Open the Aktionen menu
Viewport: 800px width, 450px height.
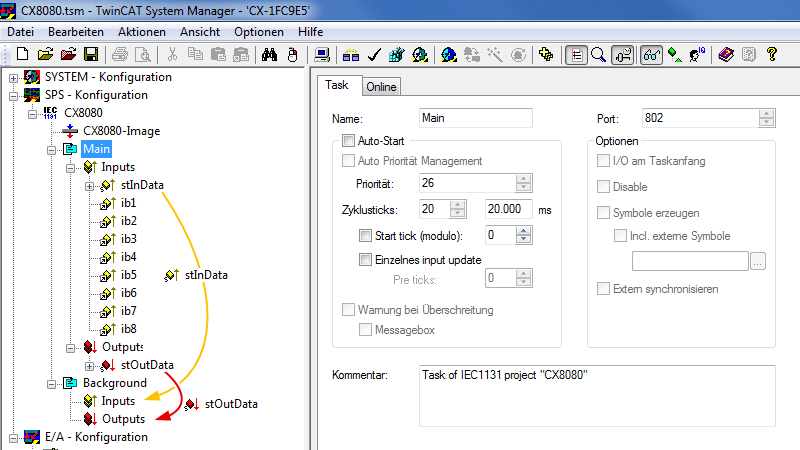(142, 32)
